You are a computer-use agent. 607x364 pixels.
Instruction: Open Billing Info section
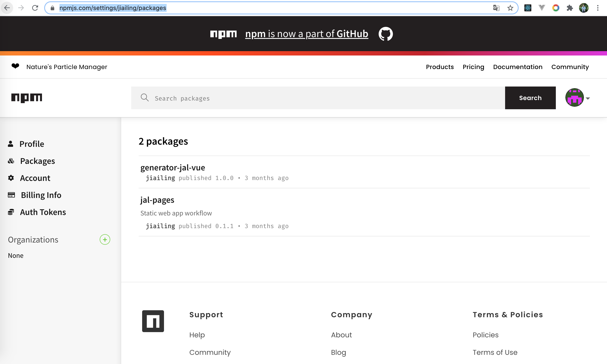tap(41, 195)
